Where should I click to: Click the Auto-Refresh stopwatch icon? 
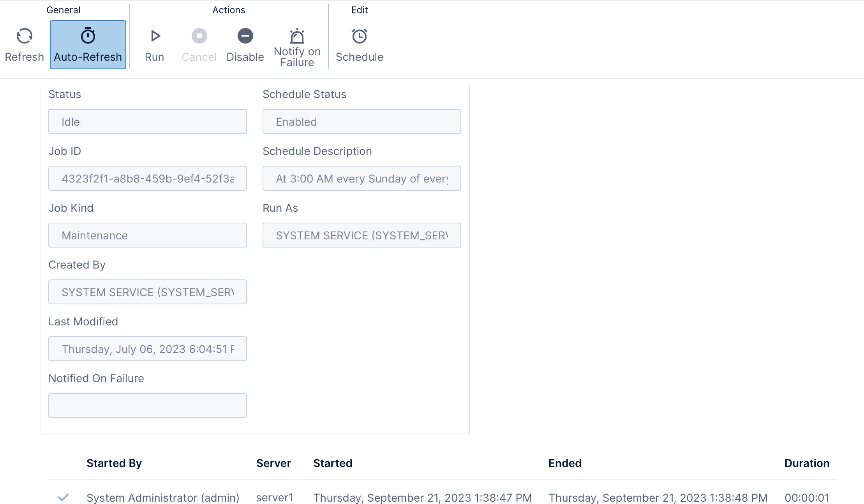[x=88, y=35]
